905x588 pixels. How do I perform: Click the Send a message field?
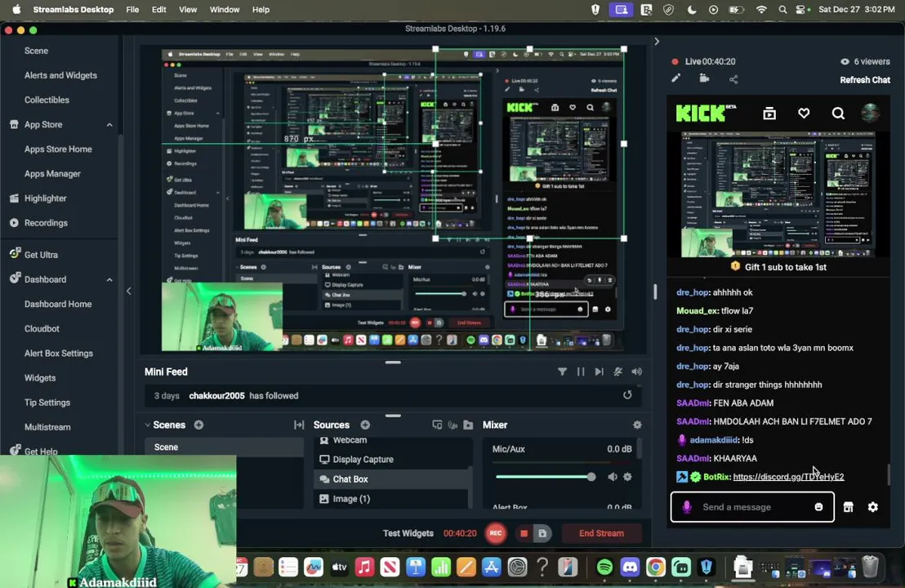click(x=752, y=506)
